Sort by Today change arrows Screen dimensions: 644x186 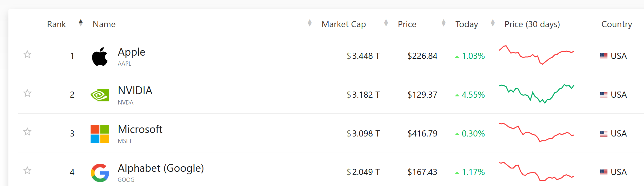493,23
